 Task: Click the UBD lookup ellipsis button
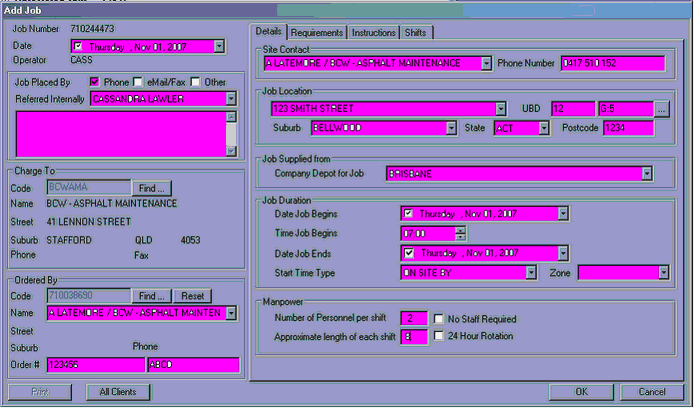(661, 109)
